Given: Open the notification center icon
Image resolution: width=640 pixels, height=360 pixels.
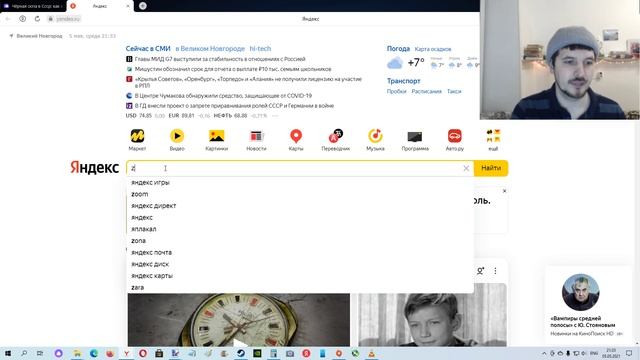Looking at the screenshot, I should pos(629,353).
